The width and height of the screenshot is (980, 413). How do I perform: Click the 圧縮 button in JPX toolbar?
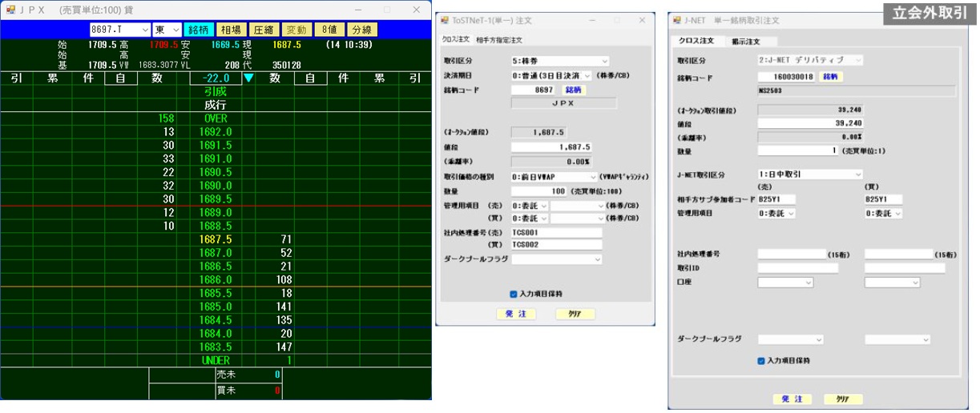click(263, 30)
